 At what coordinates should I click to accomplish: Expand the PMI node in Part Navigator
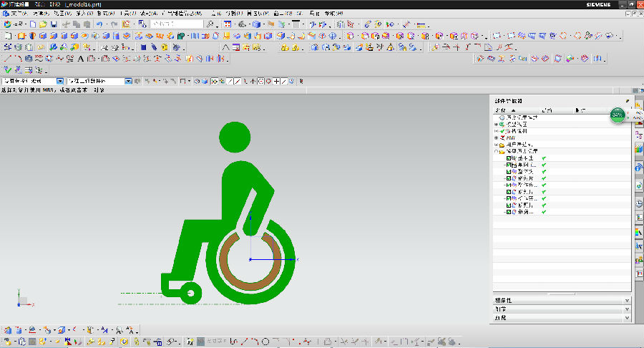click(496, 137)
